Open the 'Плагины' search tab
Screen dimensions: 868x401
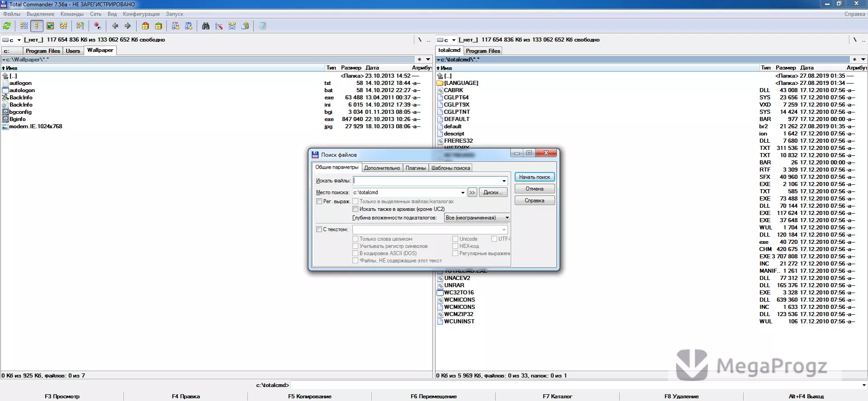pyautogui.click(x=415, y=168)
